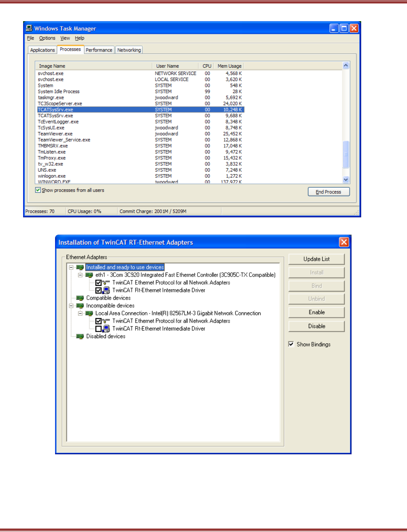Click process list scrollbar down arrow

point(346,179)
